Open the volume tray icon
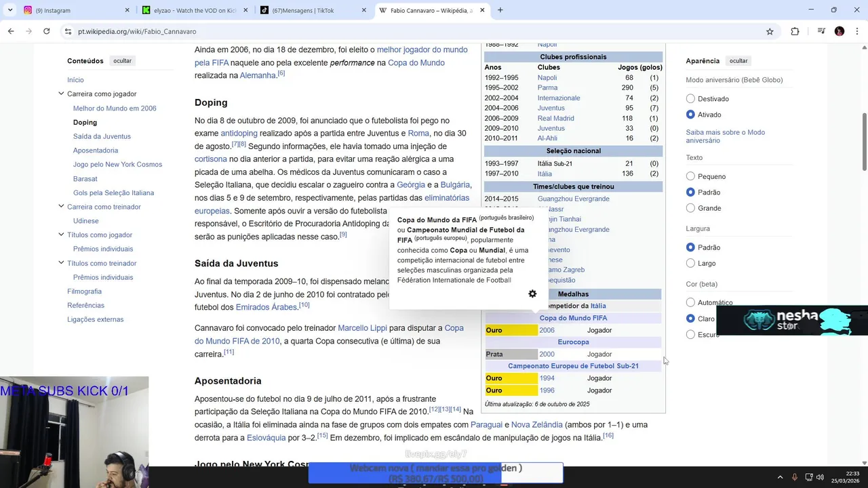 coord(820,477)
